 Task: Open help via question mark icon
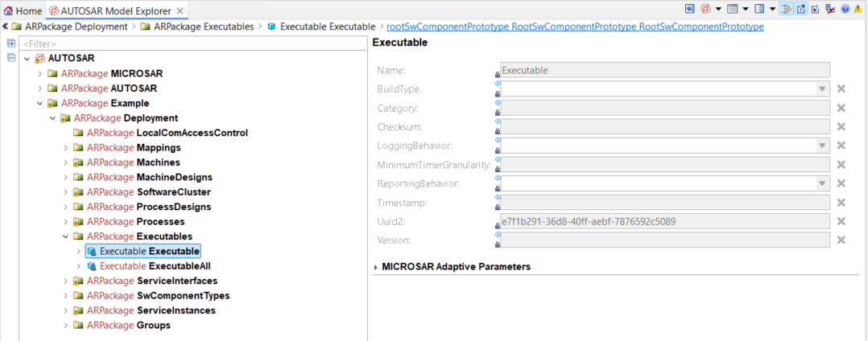[845, 9]
